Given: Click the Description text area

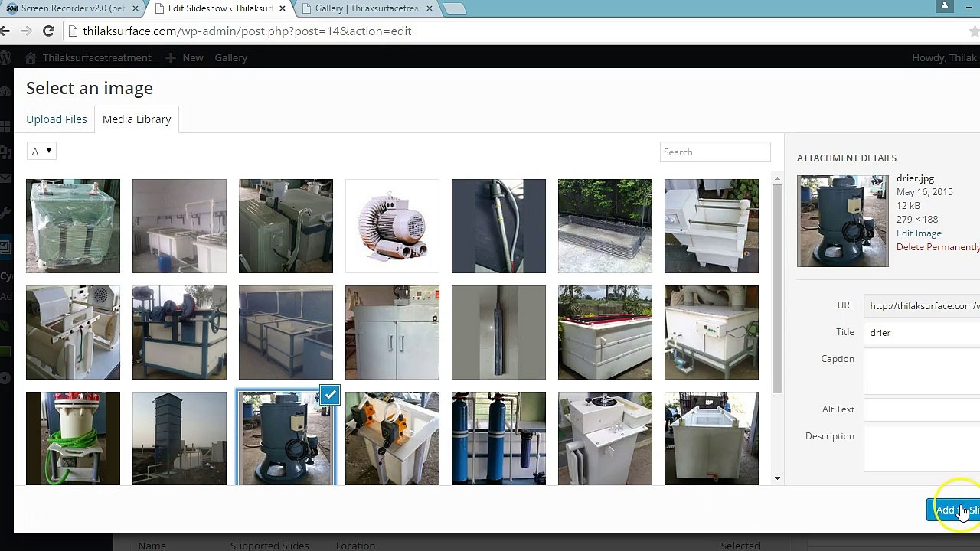Looking at the screenshot, I should coord(922,449).
